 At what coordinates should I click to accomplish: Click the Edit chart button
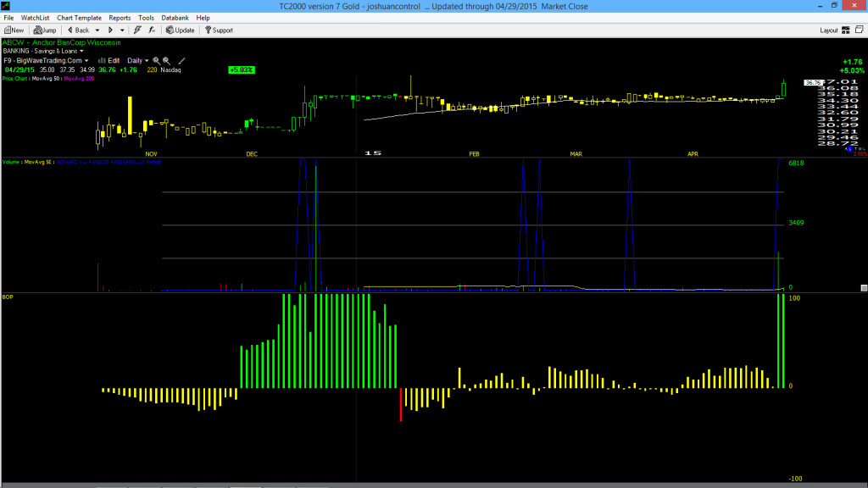(x=109, y=61)
